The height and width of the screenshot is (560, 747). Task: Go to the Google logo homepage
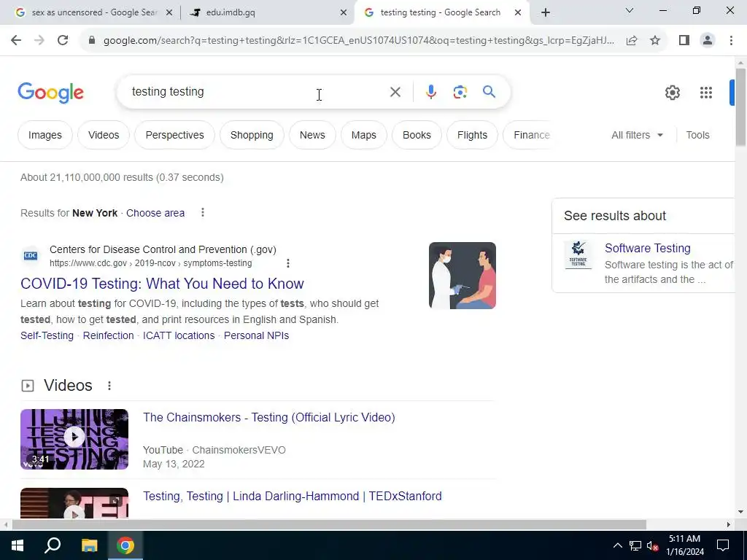[x=50, y=93]
